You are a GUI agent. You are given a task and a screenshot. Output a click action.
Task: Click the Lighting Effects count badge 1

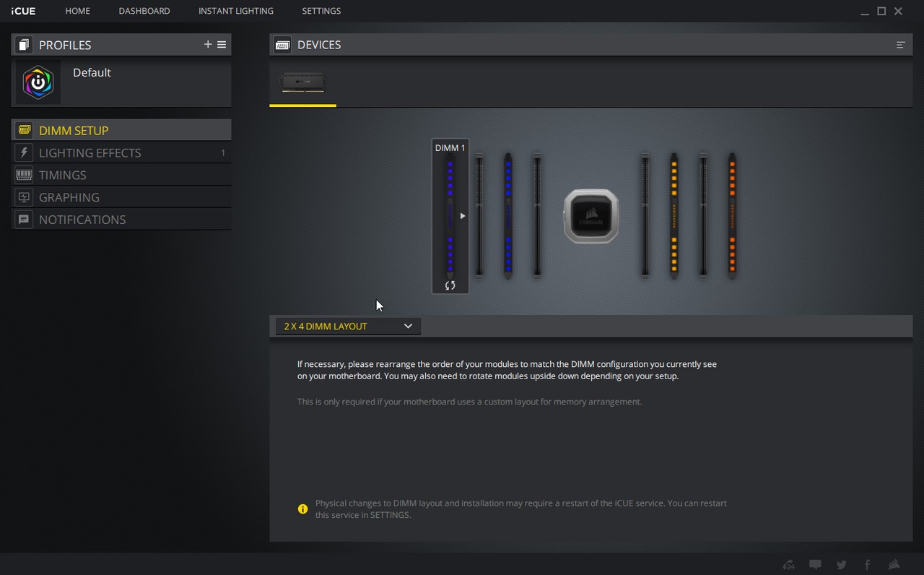(223, 153)
